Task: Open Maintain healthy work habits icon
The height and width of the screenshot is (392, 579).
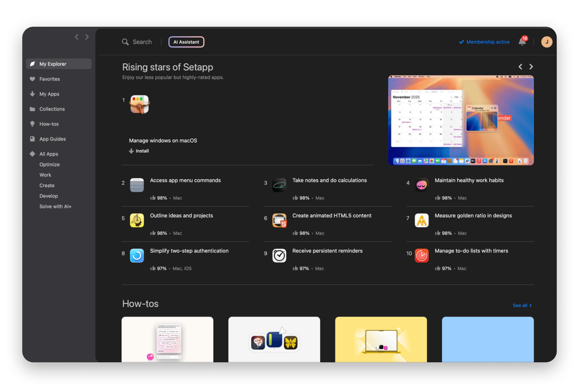Action: click(422, 185)
